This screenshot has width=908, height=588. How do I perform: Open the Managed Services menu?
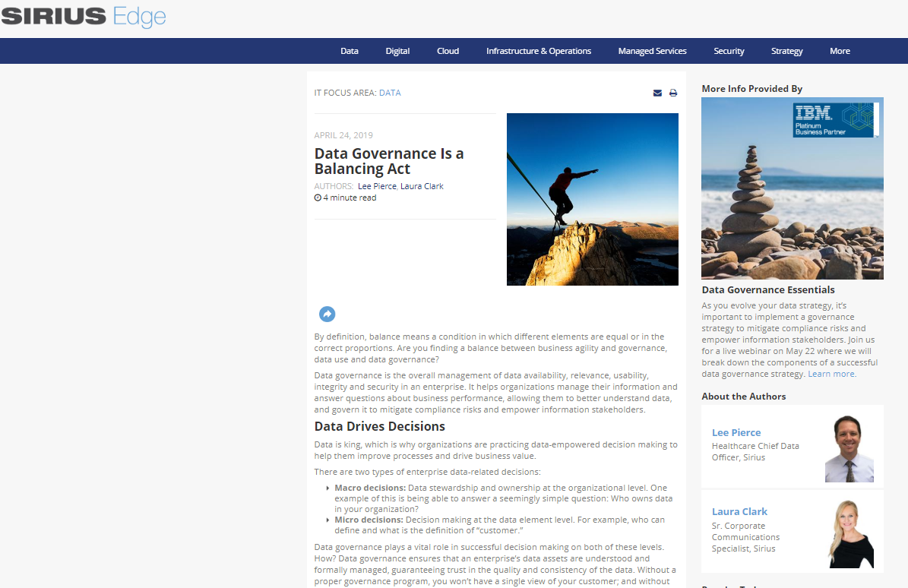click(x=652, y=51)
